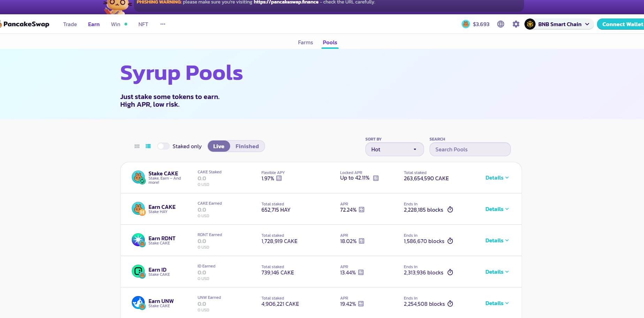
Task: Toggle the Staked only switch
Action: [x=163, y=146]
